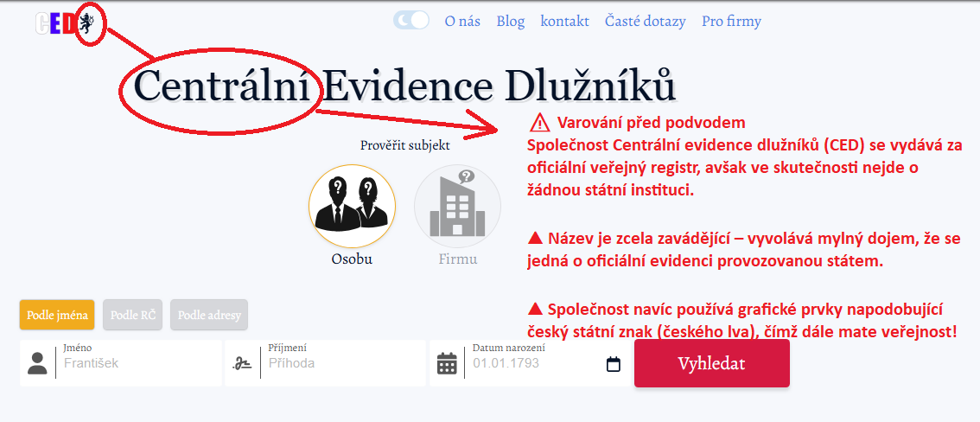980x422 pixels.
Task: Select the Firmu building icon
Action: [457, 206]
